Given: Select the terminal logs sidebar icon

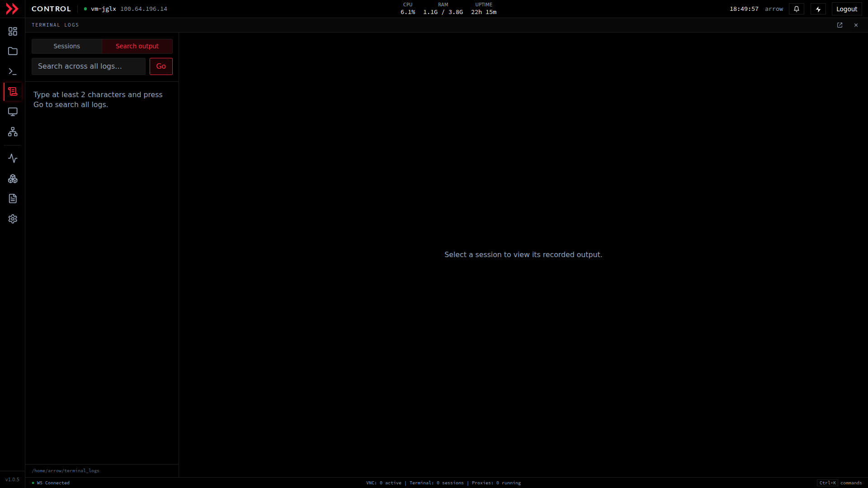Looking at the screenshot, I should [x=13, y=92].
